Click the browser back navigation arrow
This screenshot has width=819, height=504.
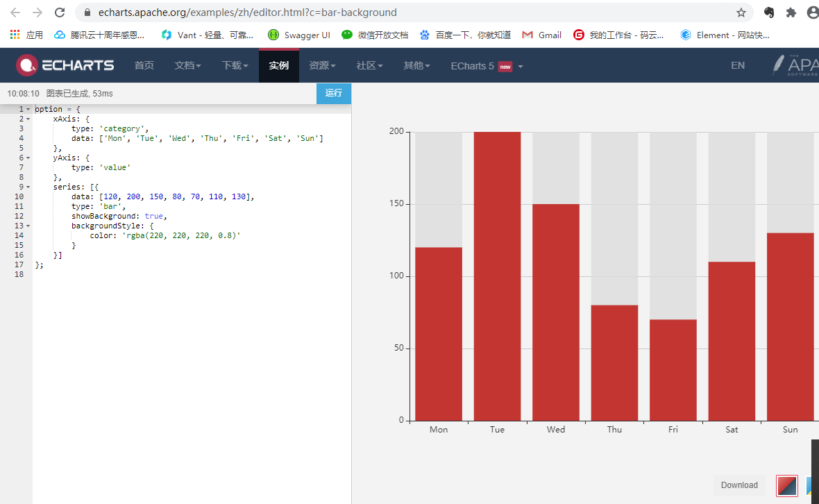(x=14, y=12)
